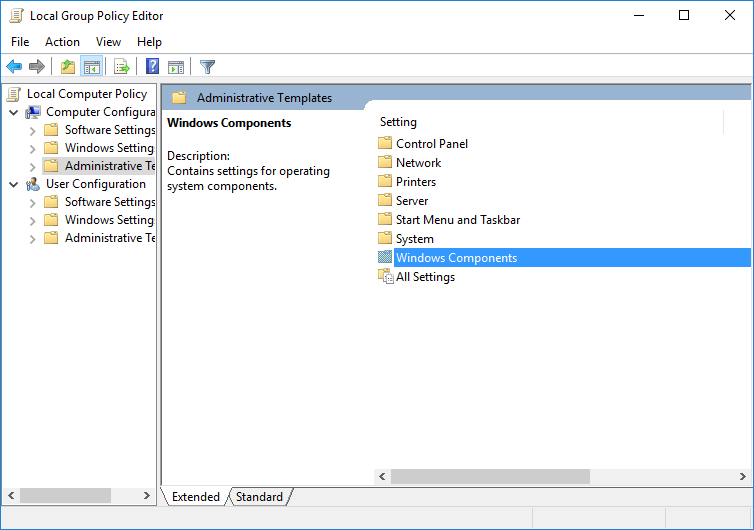The width and height of the screenshot is (754, 530).
Task: Click the Control Panel folder icon
Action: coord(385,143)
